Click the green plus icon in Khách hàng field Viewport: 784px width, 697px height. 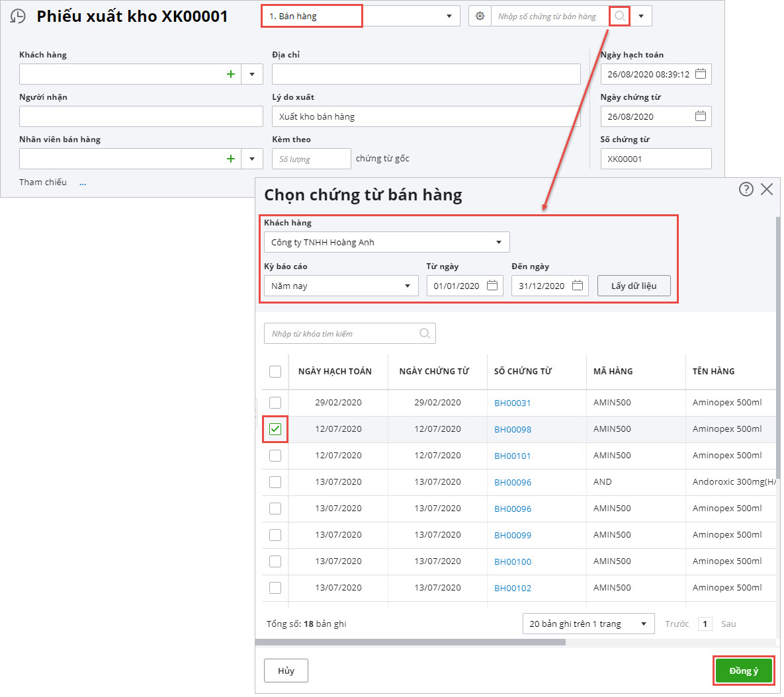click(x=231, y=74)
